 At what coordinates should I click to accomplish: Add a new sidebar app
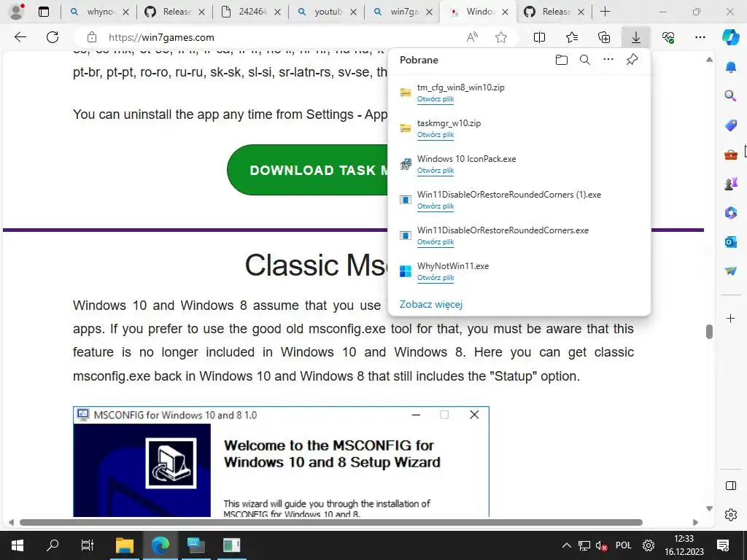tap(730, 318)
